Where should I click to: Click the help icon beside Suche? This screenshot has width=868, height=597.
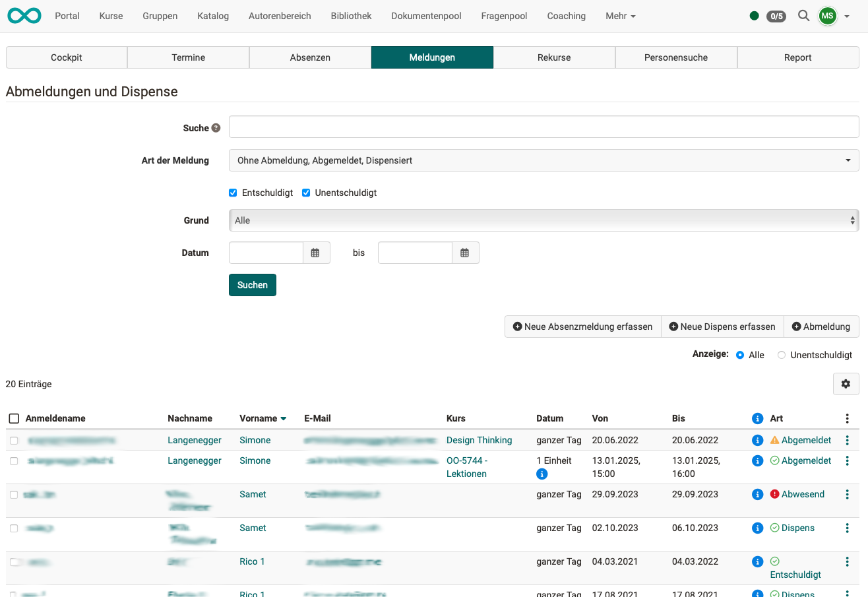[x=216, y=128]
